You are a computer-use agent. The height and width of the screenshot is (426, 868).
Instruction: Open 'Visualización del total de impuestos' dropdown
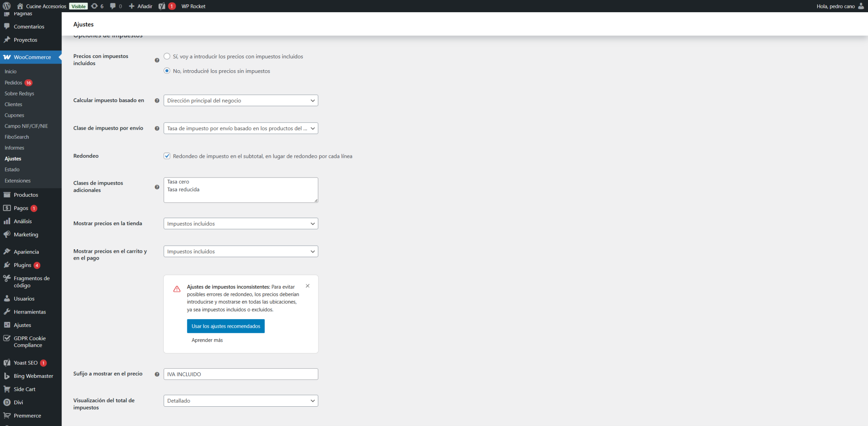click(x=240, y=401)
